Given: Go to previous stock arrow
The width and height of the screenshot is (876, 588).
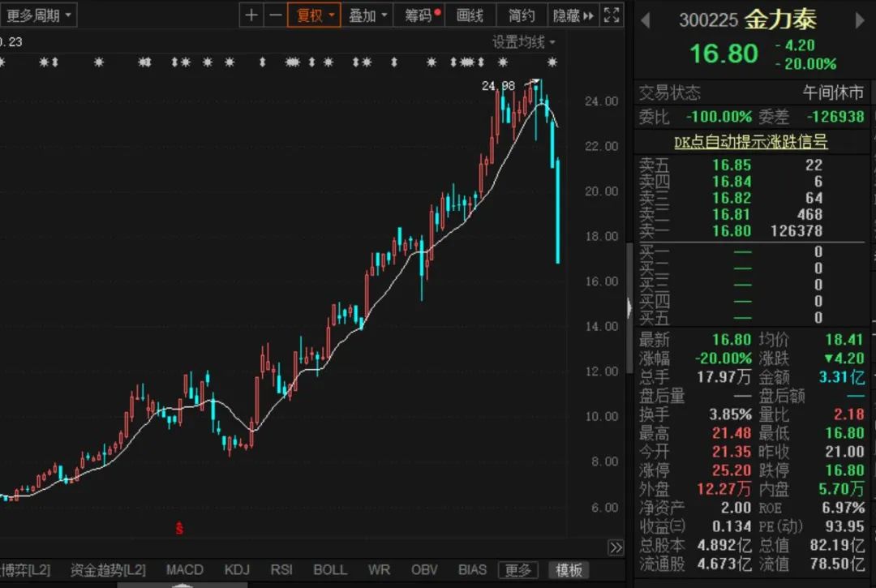Looking at the screenshot, I should pos(646,20).
